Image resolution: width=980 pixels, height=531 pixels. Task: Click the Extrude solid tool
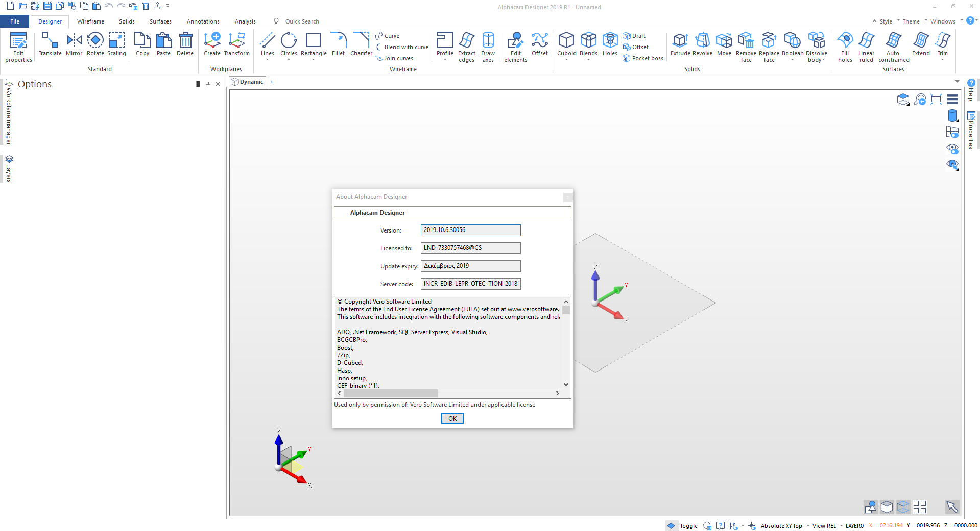(x=680, y=44)
